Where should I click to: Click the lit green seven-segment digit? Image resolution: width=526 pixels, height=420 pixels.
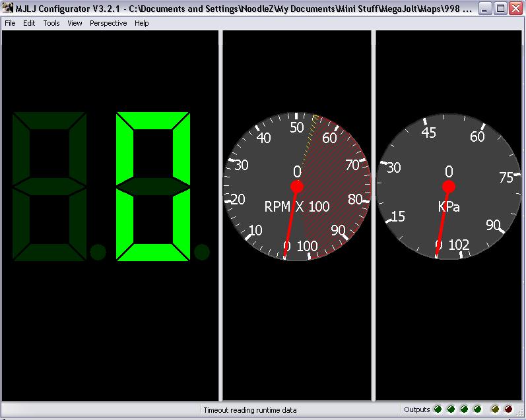(153, 187)
